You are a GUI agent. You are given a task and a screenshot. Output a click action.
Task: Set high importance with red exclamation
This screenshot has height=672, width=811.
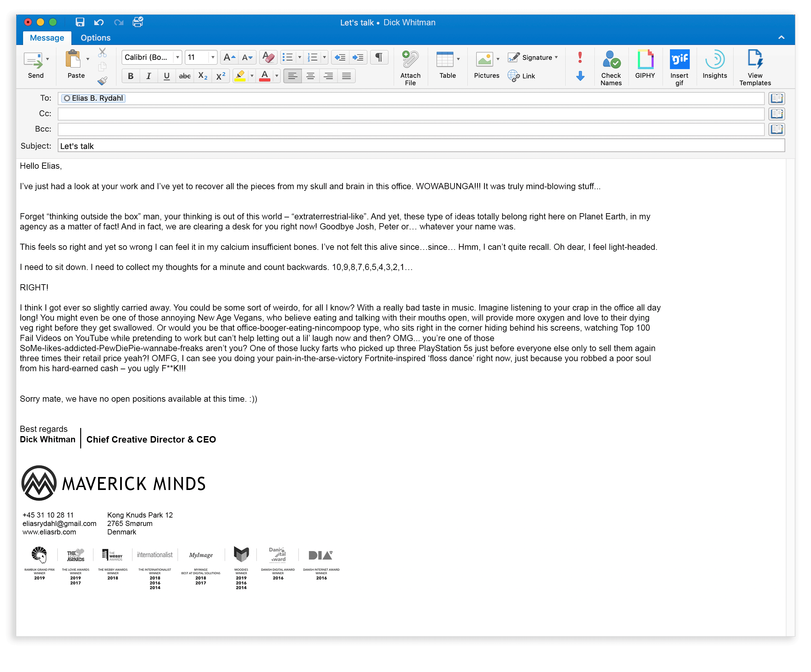(x=580, y=57)
